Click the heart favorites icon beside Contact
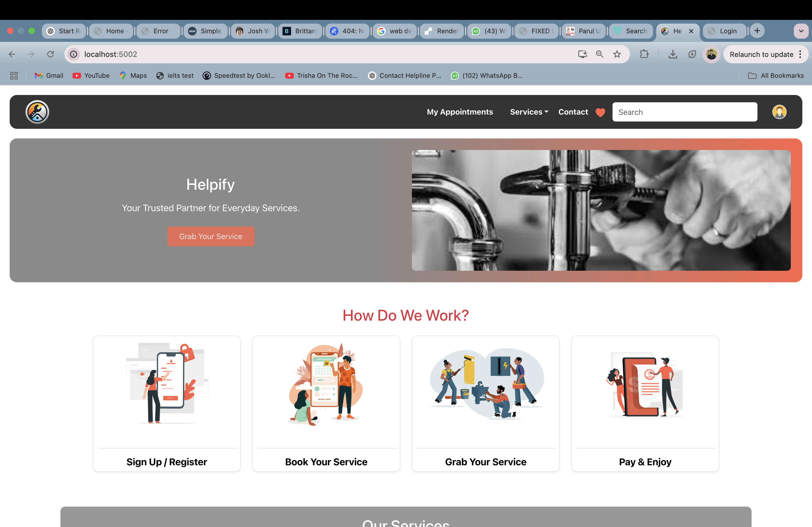 [600, 112]
